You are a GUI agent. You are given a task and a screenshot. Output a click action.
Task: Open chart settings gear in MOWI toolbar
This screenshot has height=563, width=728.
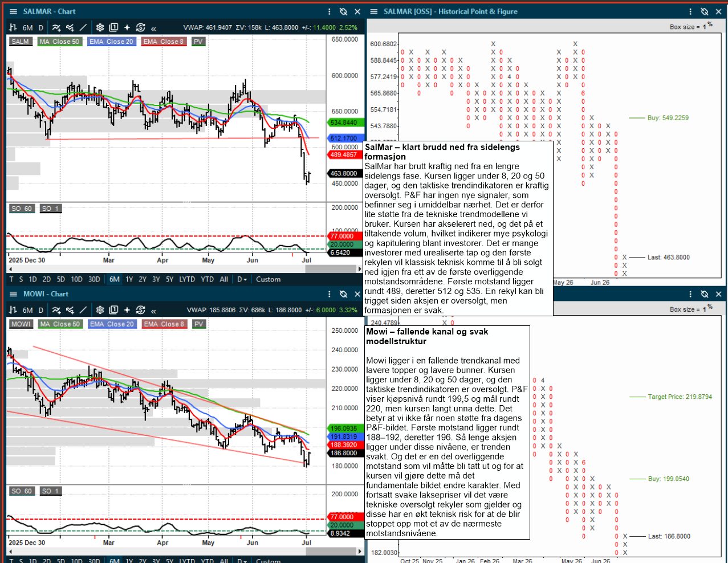100,310
